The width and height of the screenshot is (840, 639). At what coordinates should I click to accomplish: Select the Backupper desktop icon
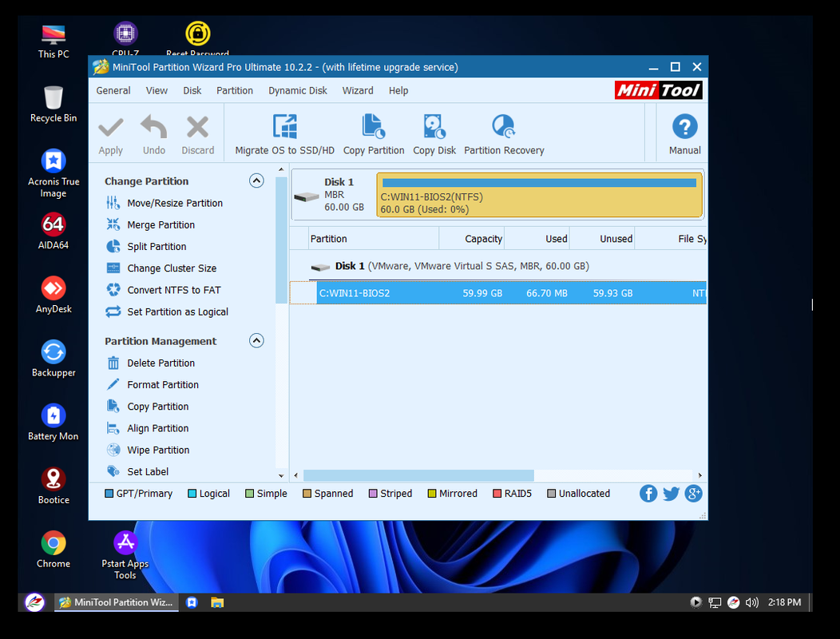tap(53, 359)
